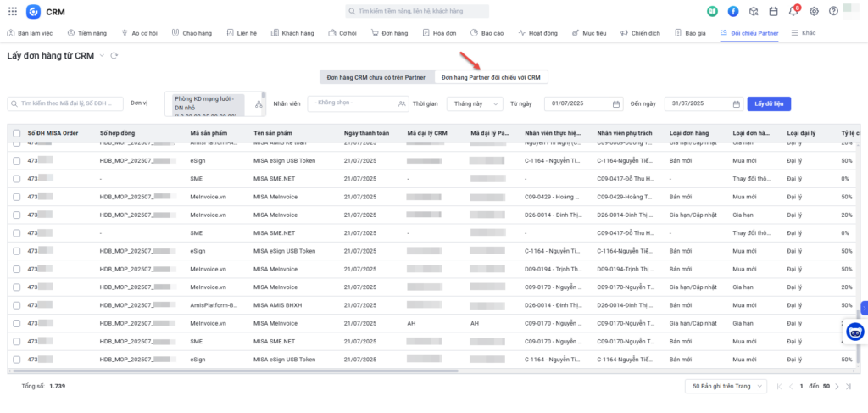Open the calendar icon in top bar
The height and width of the screenshot is (413, 868).
coord(773,11)
